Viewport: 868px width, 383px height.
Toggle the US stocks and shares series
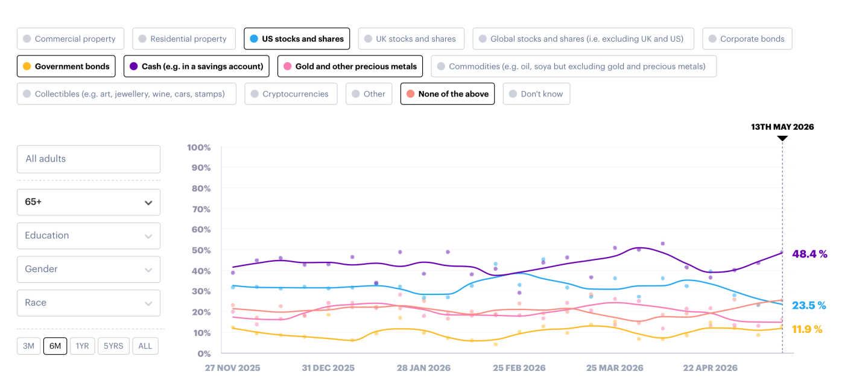point(297,39)
